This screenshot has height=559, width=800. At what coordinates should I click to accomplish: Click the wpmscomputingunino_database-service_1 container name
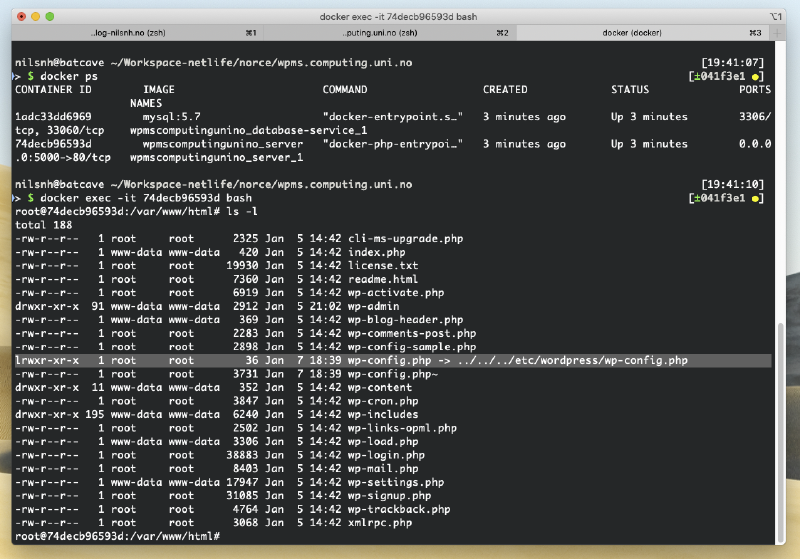(x=248, y=131)
